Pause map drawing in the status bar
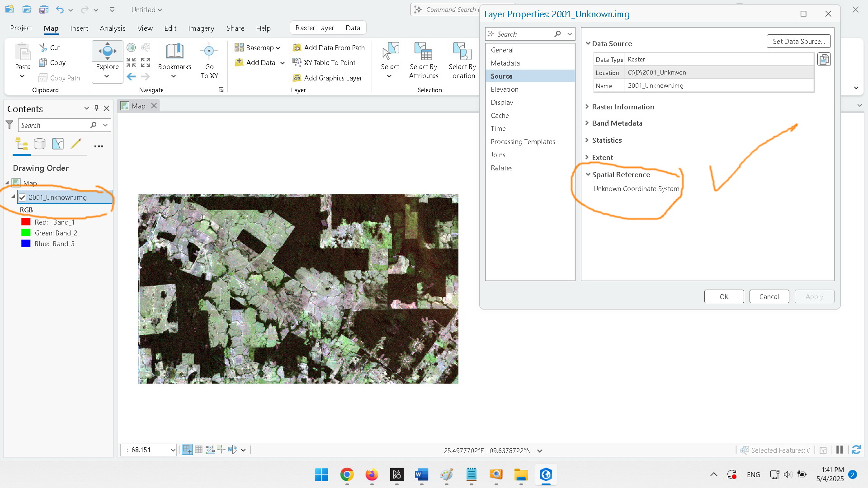The height and width of the screenshot is (488, 868). [x=840, y=450]
